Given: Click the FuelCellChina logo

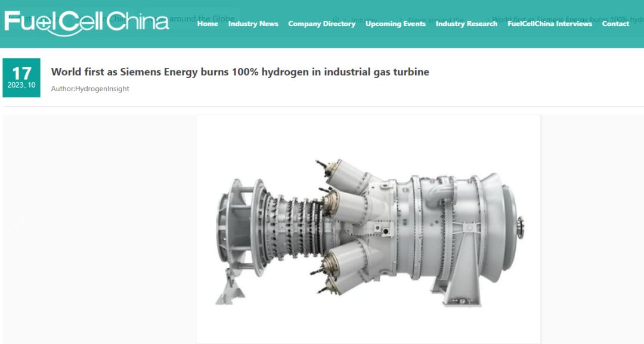Looking at the screenshot, I should [86, 23].
